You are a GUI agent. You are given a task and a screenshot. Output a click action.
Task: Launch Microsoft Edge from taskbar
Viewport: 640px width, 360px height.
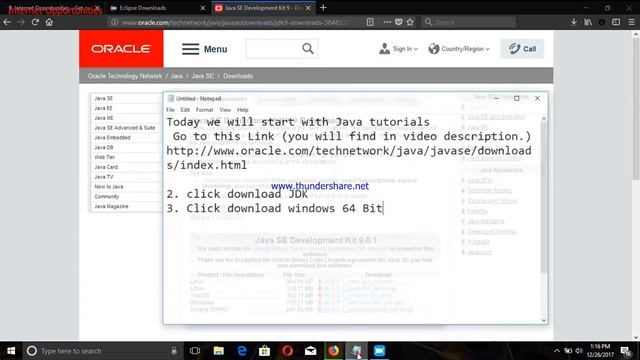pos(242,351)
